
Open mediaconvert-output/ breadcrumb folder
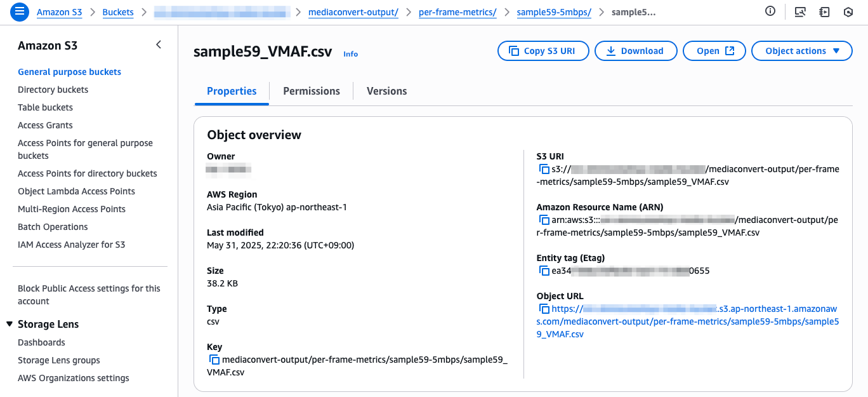point(353,12)
